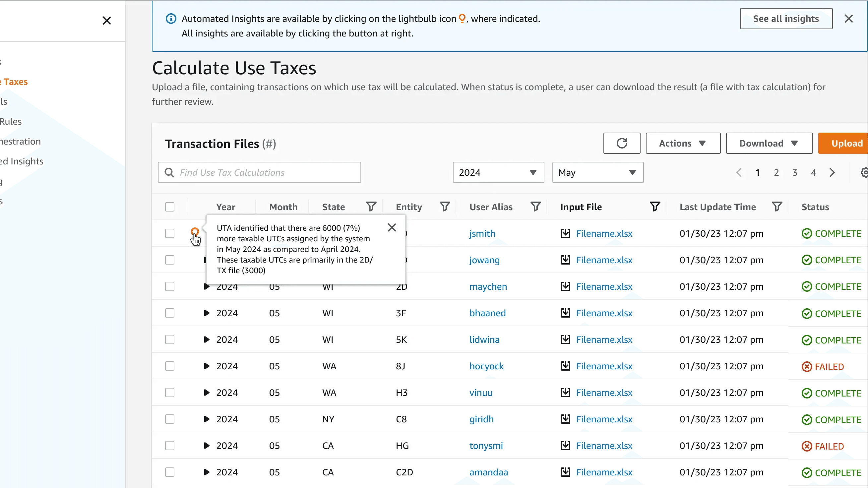The image size is (868, 488).
Task: Close the UTA insight popover
Action: coord(392,227)
